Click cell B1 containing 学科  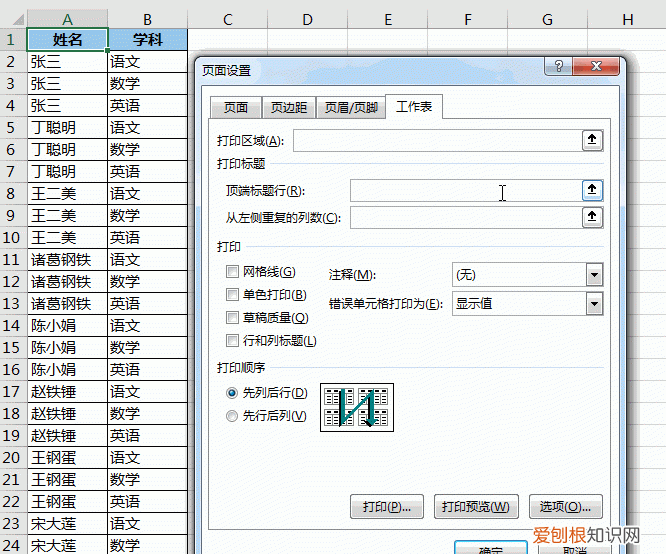[x=147, y=40]
